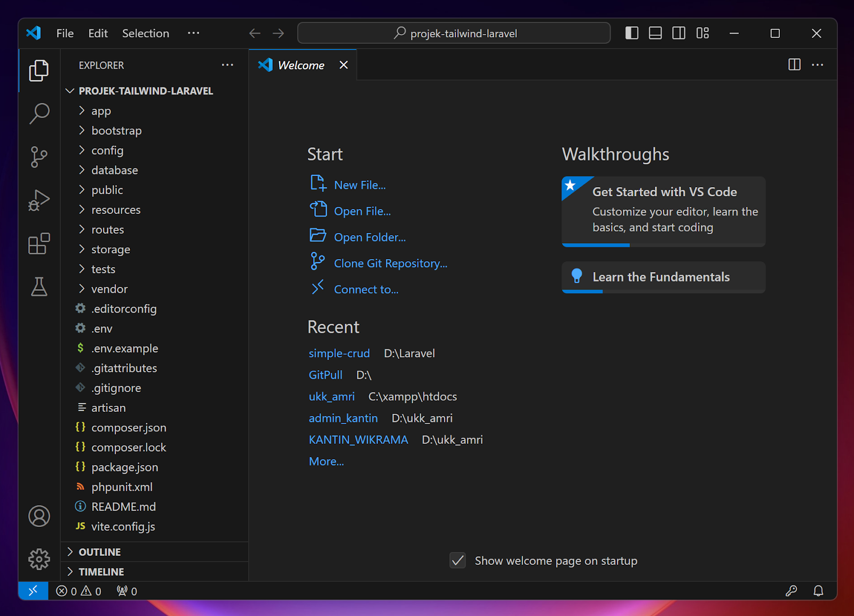854x616 pixels.
Task: Click the Connect to remote icon
Action: 318,287
